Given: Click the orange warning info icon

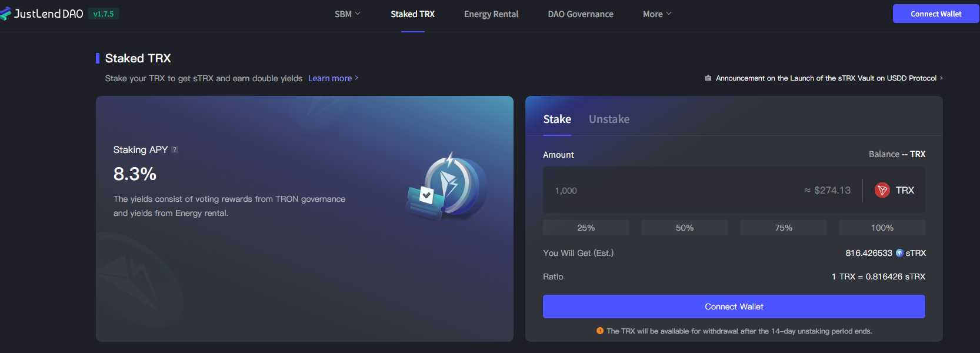Looking at the screenshot, I should pyautogui.click(x=600, y=331).
